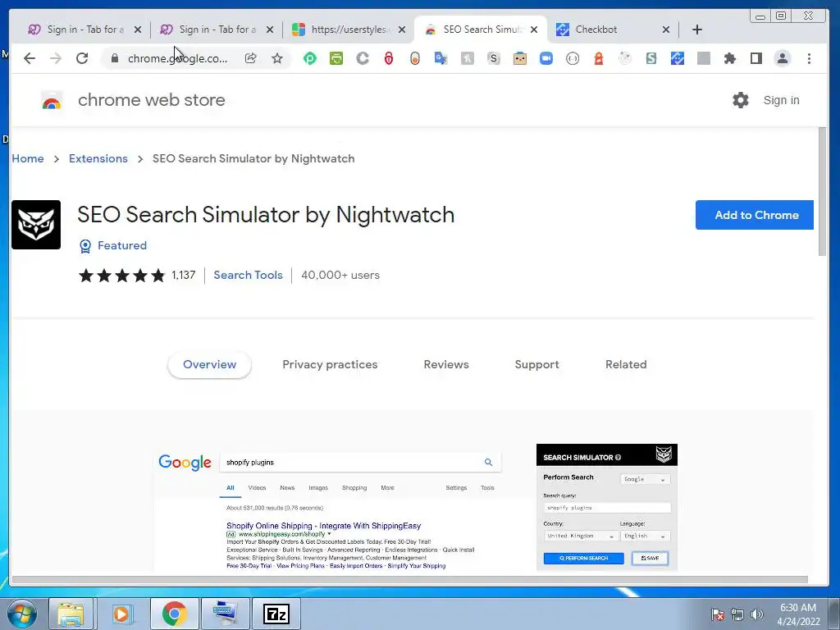This screenshot has width=840, height=630.
Task: Open File Explorer from the taskbar
Action: pyautogui.click(x=71, y=614)
